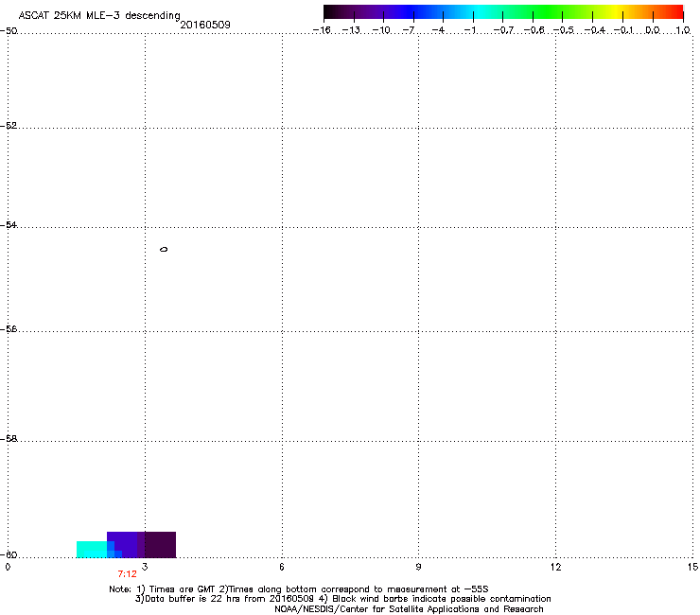Click the red end of the color bar
The image size is (700, 615).
tap(674, 12)
